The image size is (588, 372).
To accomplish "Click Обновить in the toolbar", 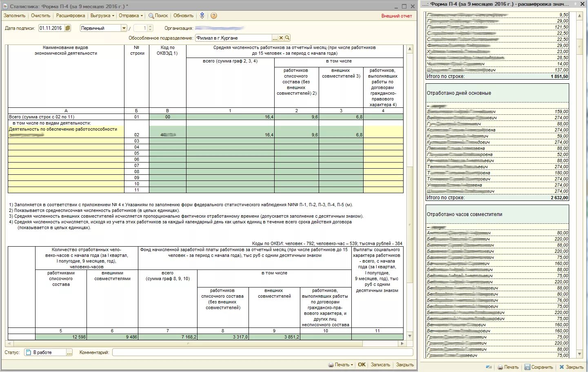I will click(x=183, y=16).
